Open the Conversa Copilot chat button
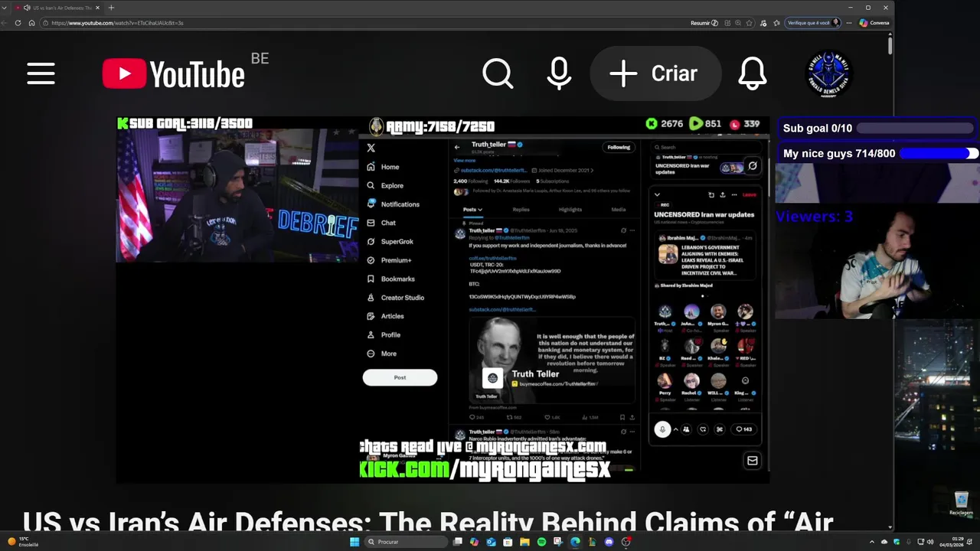This screenshot has height=551, width=980. pyautogui.click(x=874, y=23)
